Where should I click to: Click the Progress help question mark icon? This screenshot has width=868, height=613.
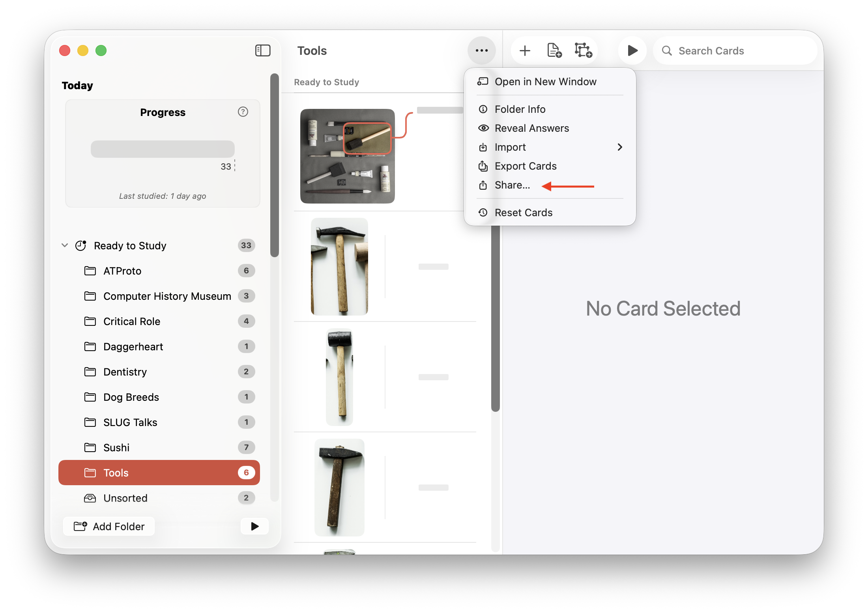pos(243,112)
